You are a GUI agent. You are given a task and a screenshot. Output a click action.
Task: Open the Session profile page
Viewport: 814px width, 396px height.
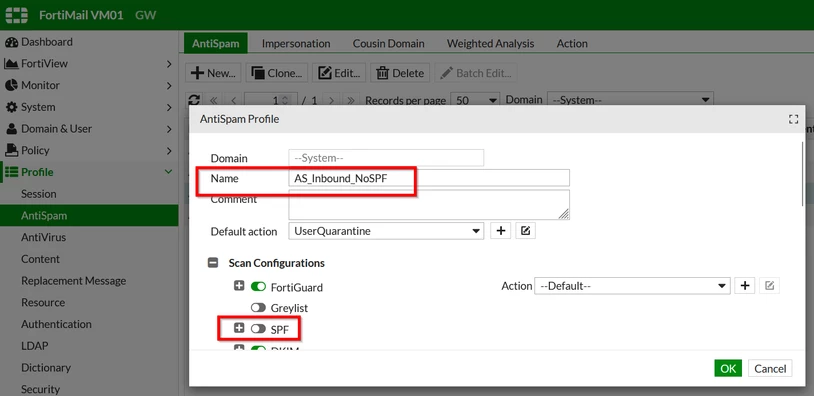[38, 194]
